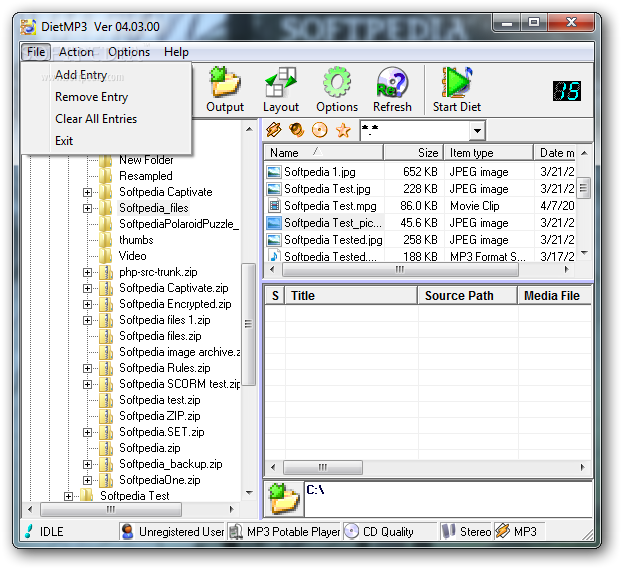Select SoftpediaPolaroidPuzzle_ folder in tree

pos(179,224)
